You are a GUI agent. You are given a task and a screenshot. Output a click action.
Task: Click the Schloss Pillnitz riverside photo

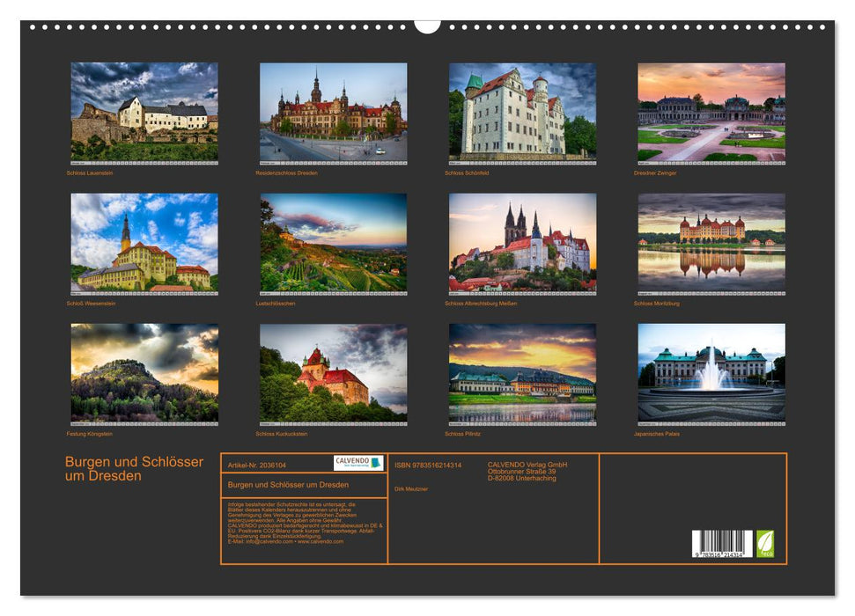click(x=521, y=375)
